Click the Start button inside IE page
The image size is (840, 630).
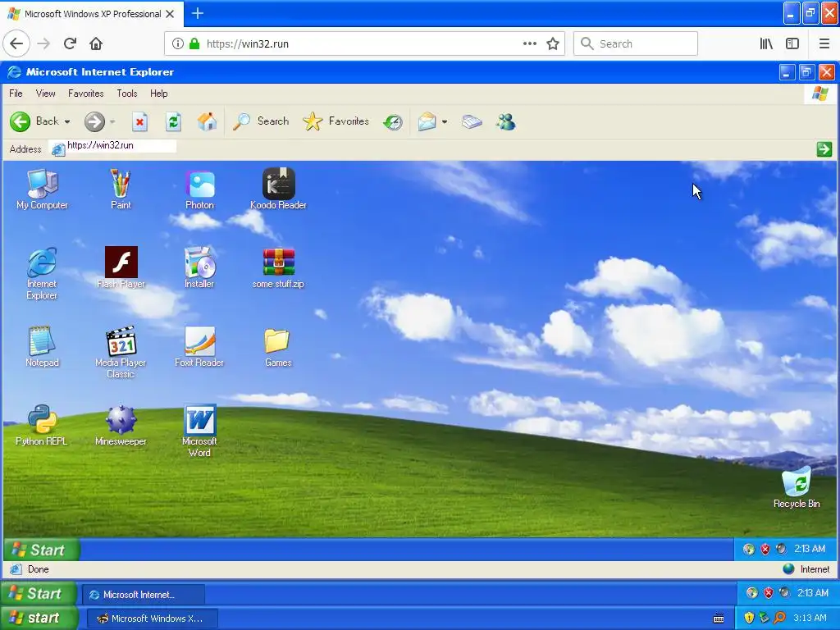[41, 550]
